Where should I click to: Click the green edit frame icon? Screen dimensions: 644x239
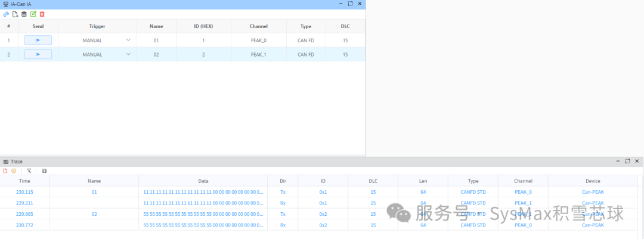[33, 14]
